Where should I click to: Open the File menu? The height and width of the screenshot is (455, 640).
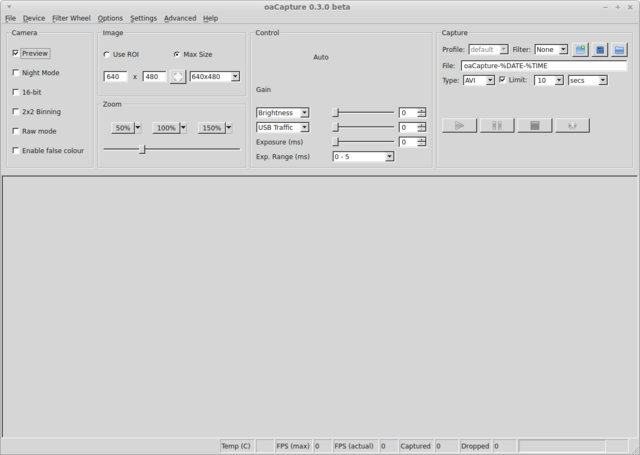[x=10, y=18]
